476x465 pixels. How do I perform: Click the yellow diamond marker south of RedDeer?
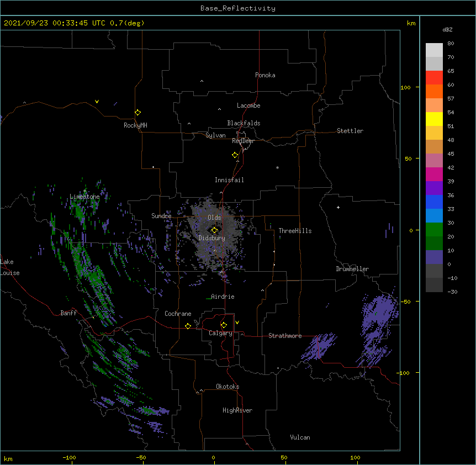[235, 155]
